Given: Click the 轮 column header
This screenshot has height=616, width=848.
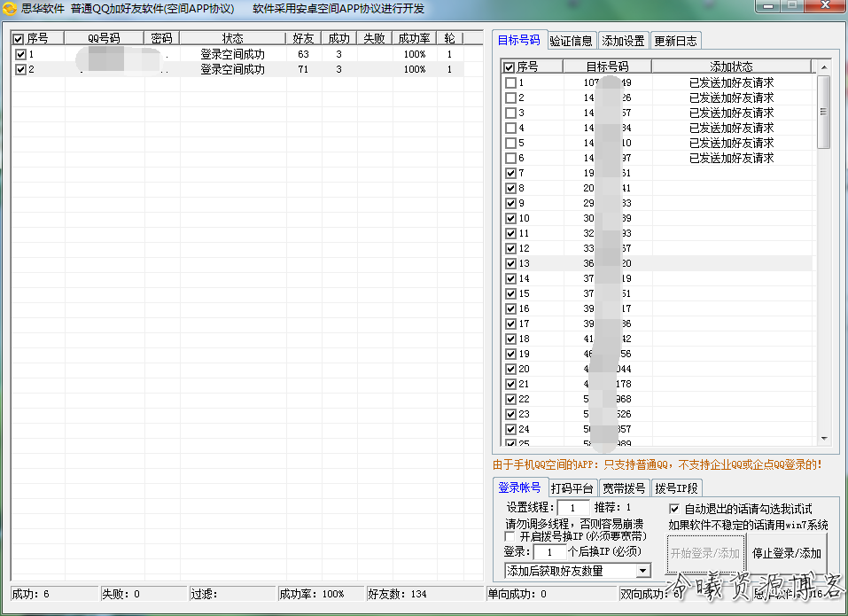Looking at the screenshot, I should pyautogui.click(x=449, y=38).
